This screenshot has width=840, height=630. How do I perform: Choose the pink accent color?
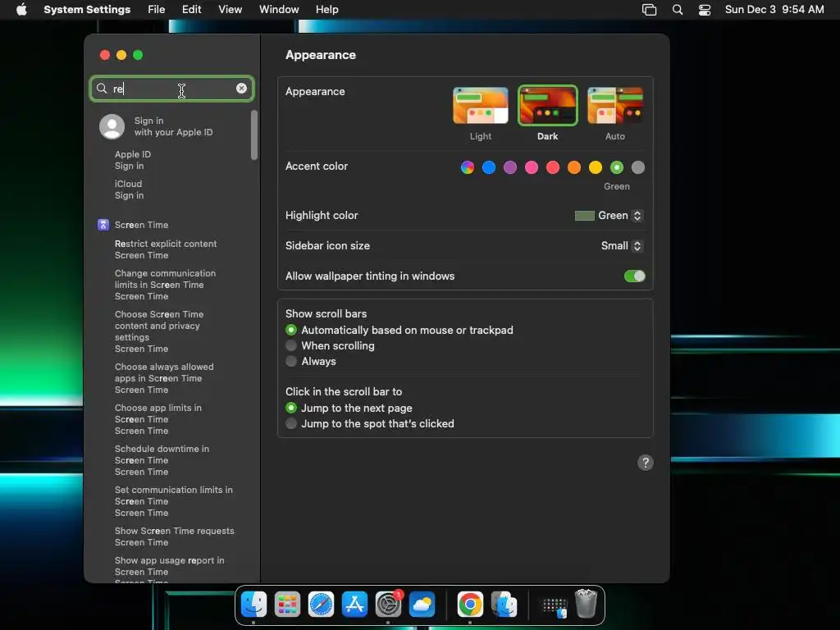tap(532, 167)
